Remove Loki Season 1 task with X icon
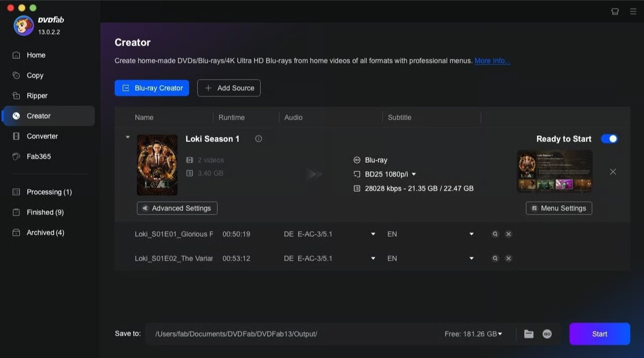Image resolution: width=644 pixels, height=358 pixels. 613,172
